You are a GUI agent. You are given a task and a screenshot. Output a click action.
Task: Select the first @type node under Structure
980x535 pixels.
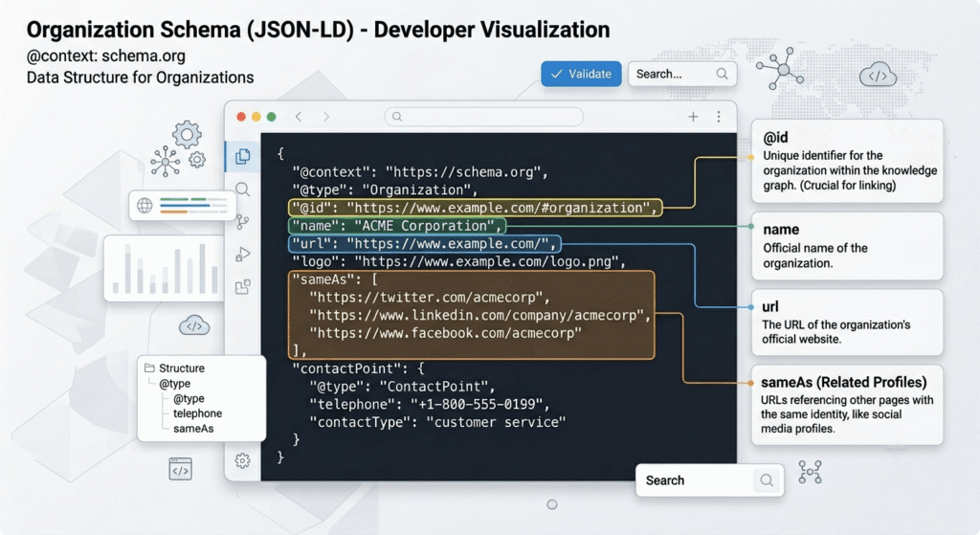coord(174,384)
